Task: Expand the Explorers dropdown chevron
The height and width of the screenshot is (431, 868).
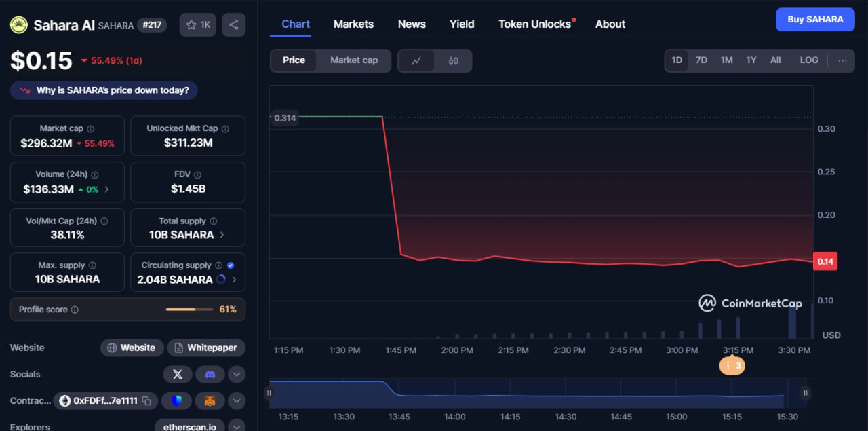Action: click(x=237, y=427)
